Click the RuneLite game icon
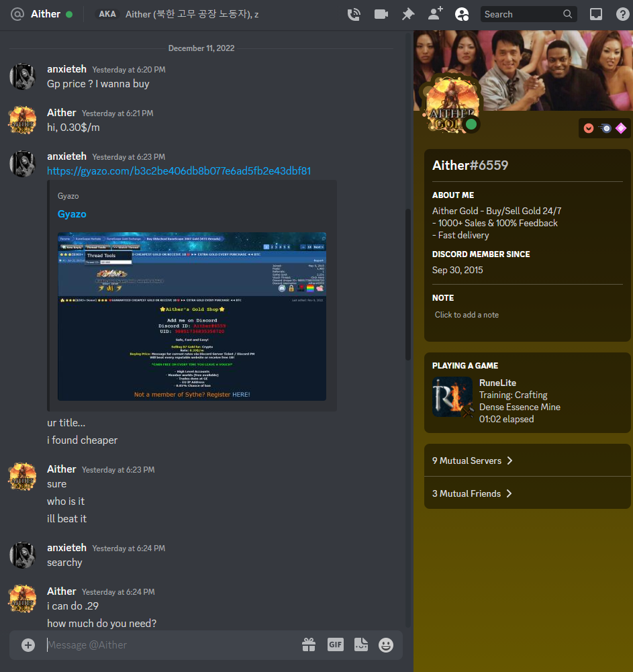Image resolution: width=633 pixels, height=672 pixels. 452,397
